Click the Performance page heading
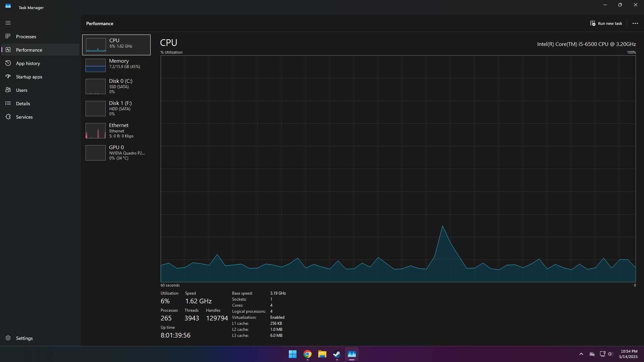The image size is (644, 362). pyautogui.click(x=100, y=23)
